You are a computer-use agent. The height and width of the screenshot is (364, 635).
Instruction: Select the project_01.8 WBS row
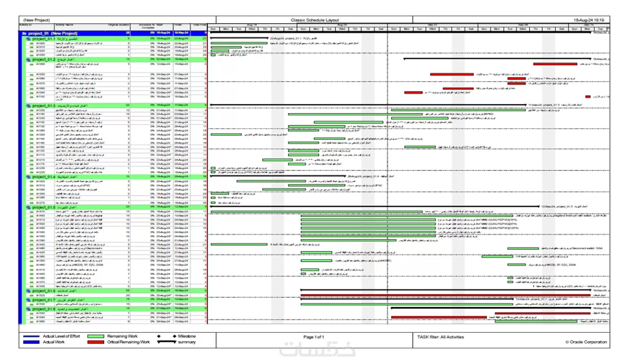click(x=116, y=309)
